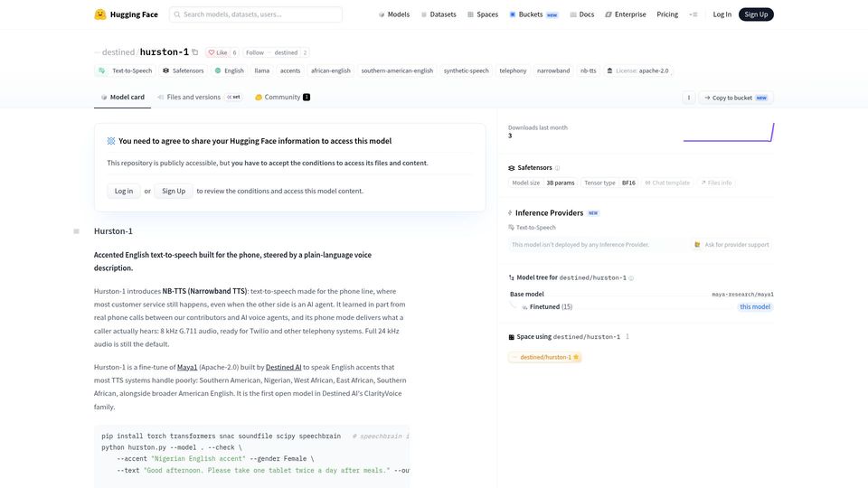Image resolution: width=868 pixels, height=488 pixels.
Task: Open the destined owner link in title
Action: pyautogui.click(x=118, y=52)
